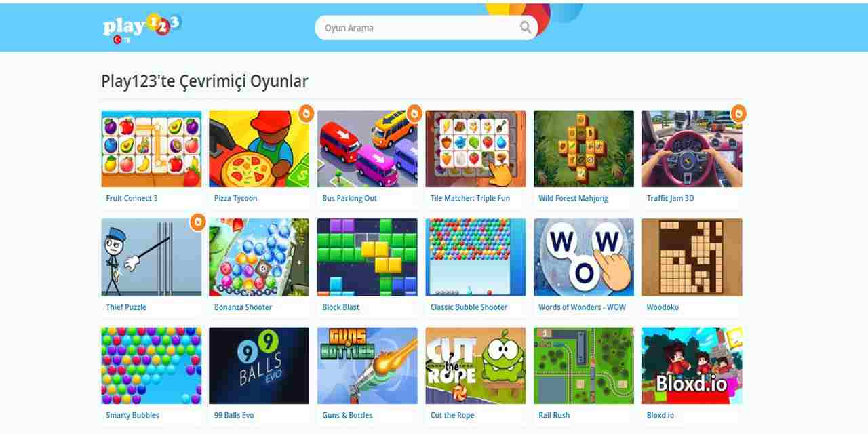868x434 pixels.
Task: Click the Rail Rush title link
Action: tap(554, 415)
